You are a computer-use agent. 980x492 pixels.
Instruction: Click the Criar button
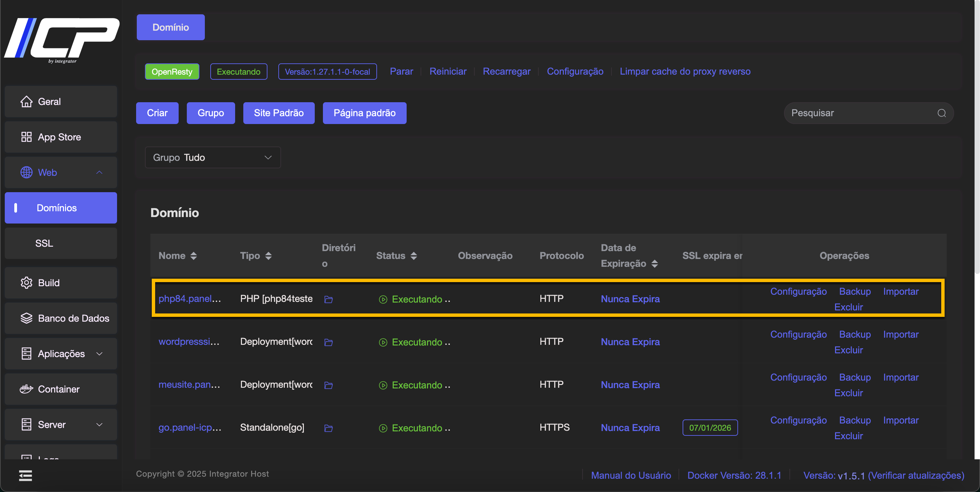(x=157, y=113)
